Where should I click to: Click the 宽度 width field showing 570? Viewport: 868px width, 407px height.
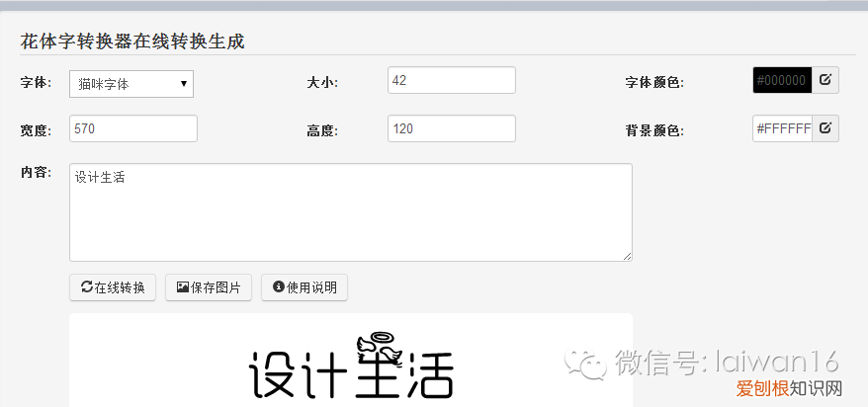pos(133,128)
